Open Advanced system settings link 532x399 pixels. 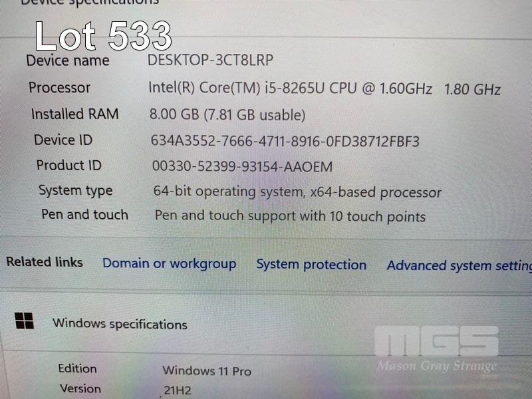460,265
